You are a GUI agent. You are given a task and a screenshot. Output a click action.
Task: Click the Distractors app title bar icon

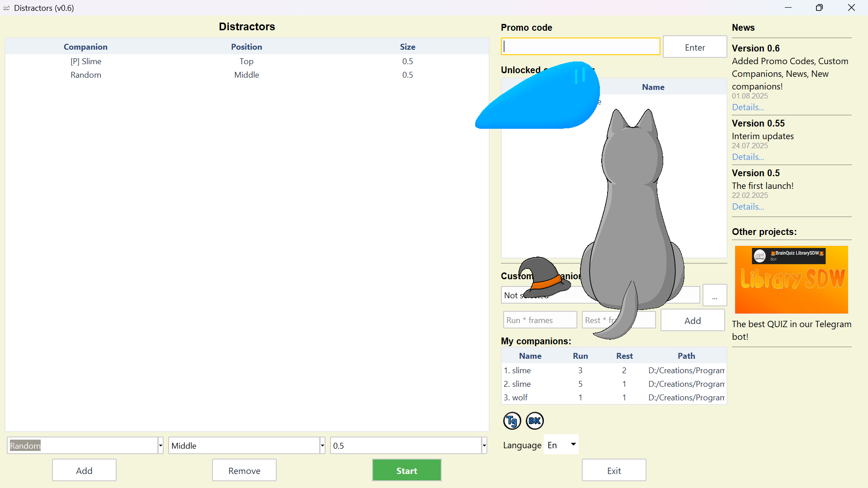point(6,8)
